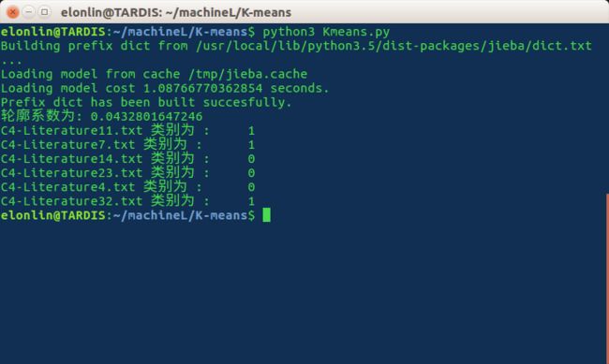
Task: Click the scrollbar on the right edge
Action: tap(607, 279)
